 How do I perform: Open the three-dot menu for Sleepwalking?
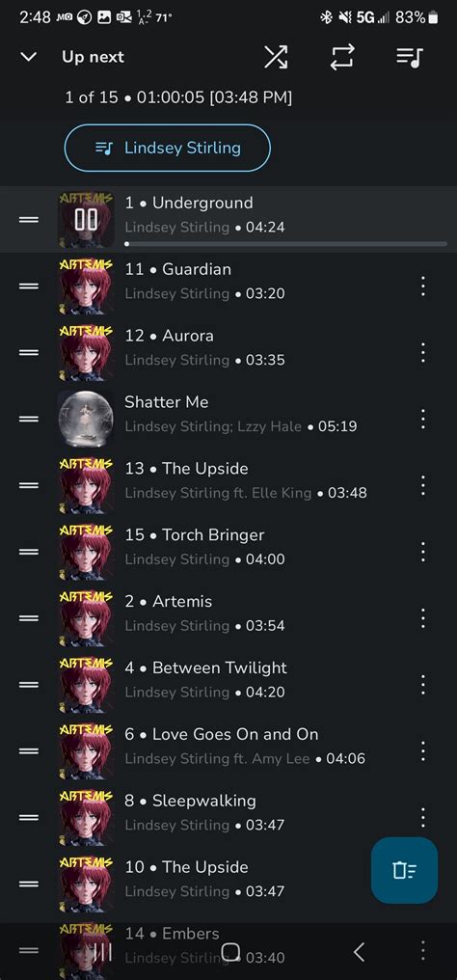(x=423, y=818)
